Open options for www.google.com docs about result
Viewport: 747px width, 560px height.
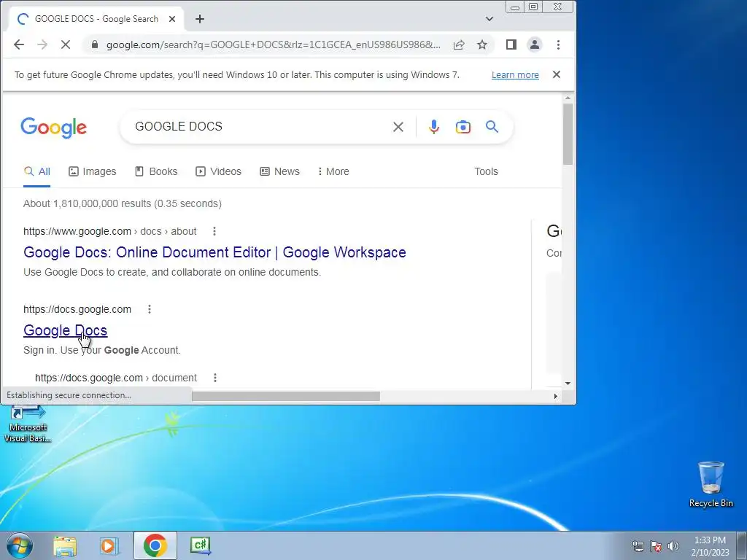(214, 231)
